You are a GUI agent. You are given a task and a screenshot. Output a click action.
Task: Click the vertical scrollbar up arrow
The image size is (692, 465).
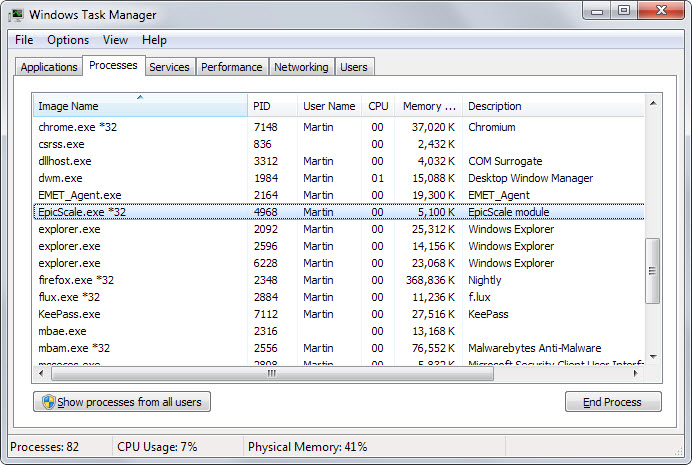point(653,103)
